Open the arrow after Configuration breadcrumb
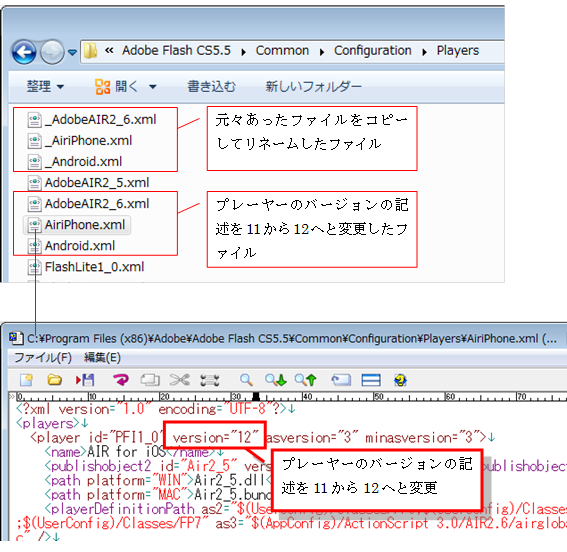Image resolution: width=567 pixels, height=552 pixels. [x=424, y=52]
